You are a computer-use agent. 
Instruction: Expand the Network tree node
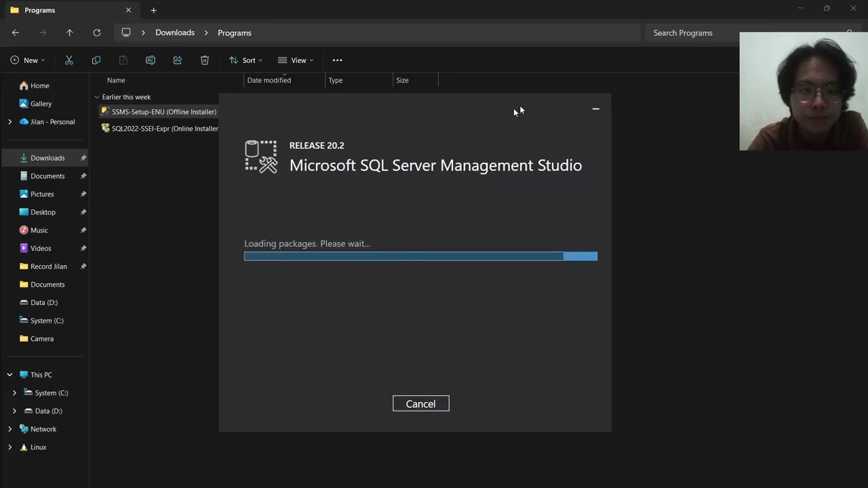[x=9, y=429]
